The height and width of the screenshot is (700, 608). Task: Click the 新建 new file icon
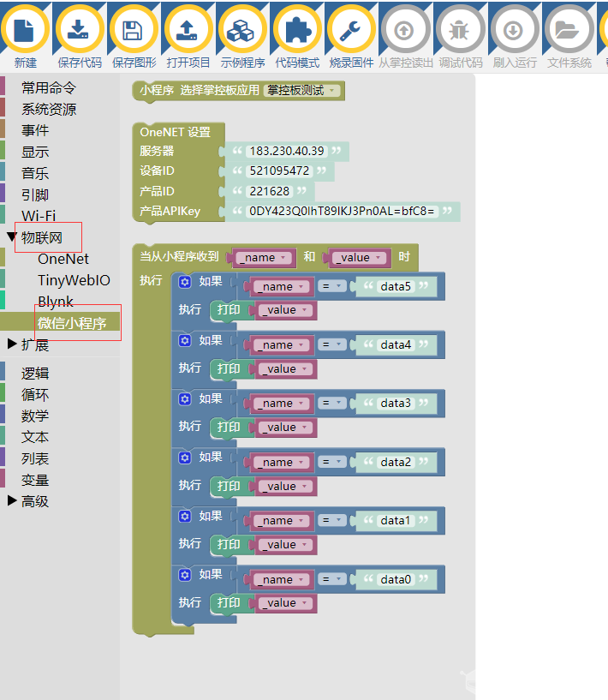(x=25, y=30)
